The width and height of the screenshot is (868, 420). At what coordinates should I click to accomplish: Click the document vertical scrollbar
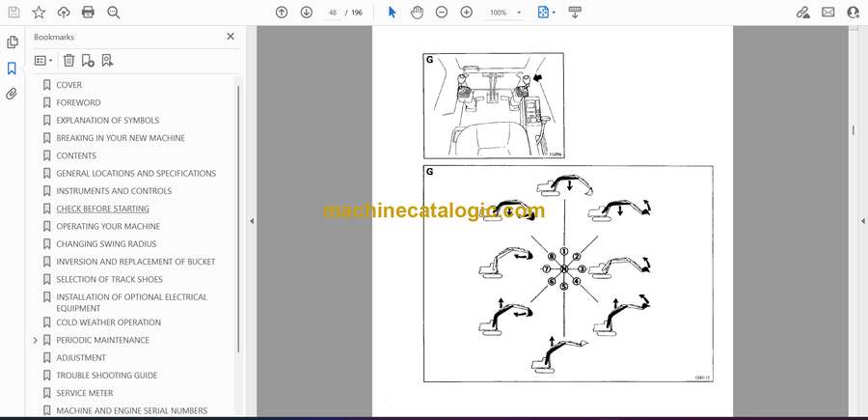point(853,130)
